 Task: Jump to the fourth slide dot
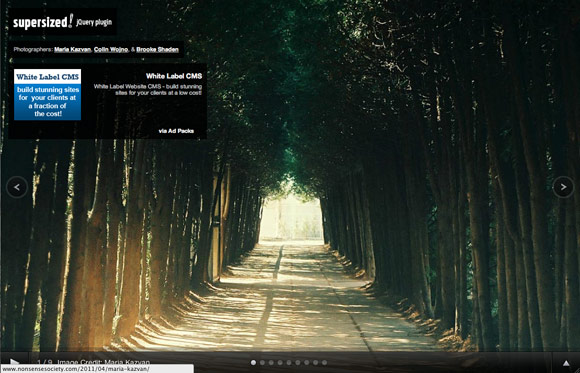coord(280,363)
